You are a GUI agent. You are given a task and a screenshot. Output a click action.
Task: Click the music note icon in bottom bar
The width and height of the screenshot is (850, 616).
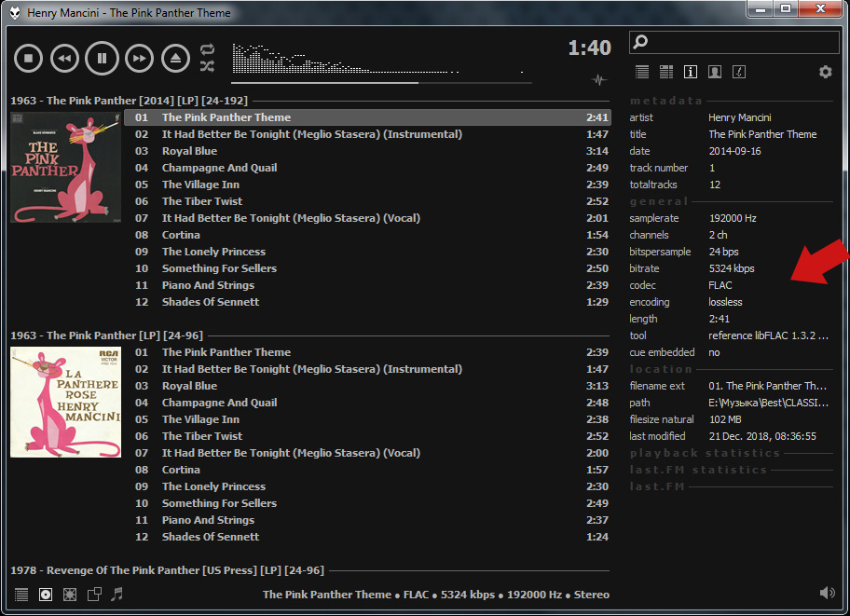117,594
